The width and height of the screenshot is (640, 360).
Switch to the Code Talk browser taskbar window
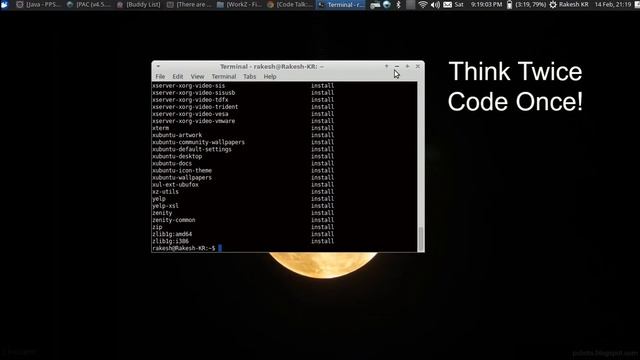pos(289,4)
